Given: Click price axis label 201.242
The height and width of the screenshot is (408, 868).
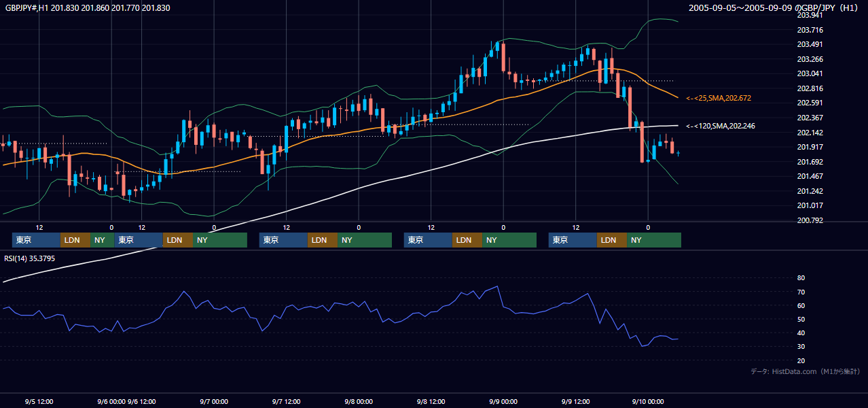Looking at the screenshot, I should 810,191.
